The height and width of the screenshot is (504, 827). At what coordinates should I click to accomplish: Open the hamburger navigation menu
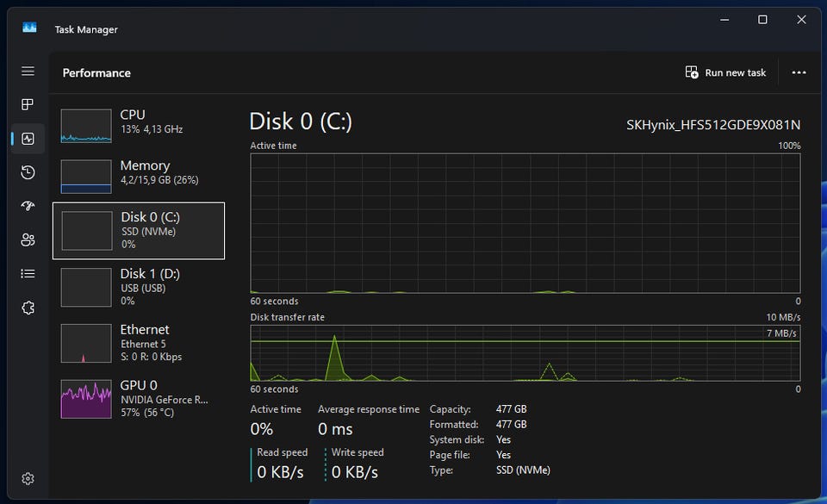point(28,71)
